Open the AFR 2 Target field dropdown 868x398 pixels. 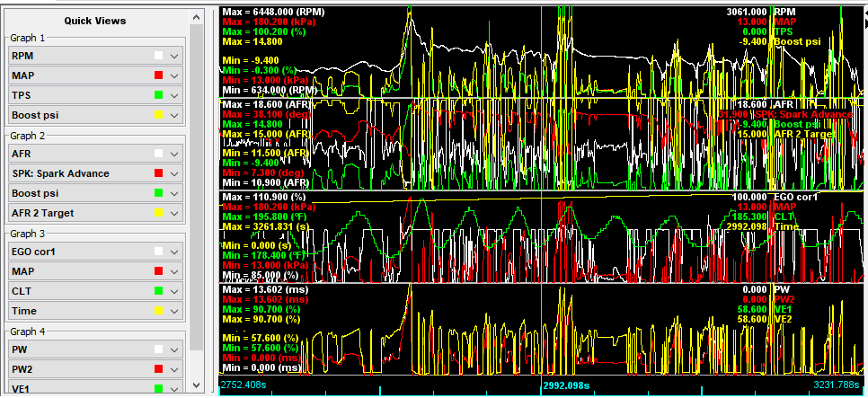coord(175,213)
